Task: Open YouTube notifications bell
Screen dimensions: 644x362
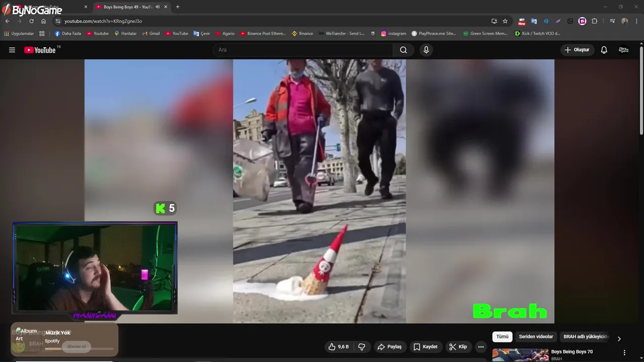Action: [604, 50]
